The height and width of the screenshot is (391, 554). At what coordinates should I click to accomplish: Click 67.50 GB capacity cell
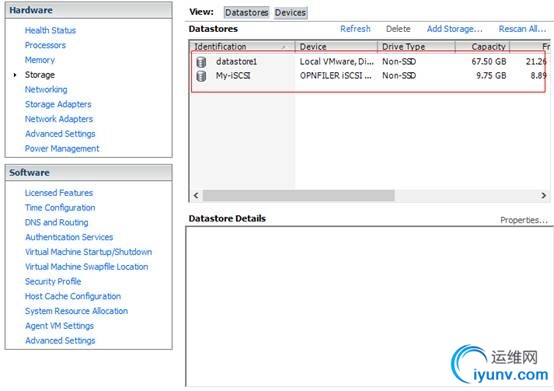[x=489, y=62]
